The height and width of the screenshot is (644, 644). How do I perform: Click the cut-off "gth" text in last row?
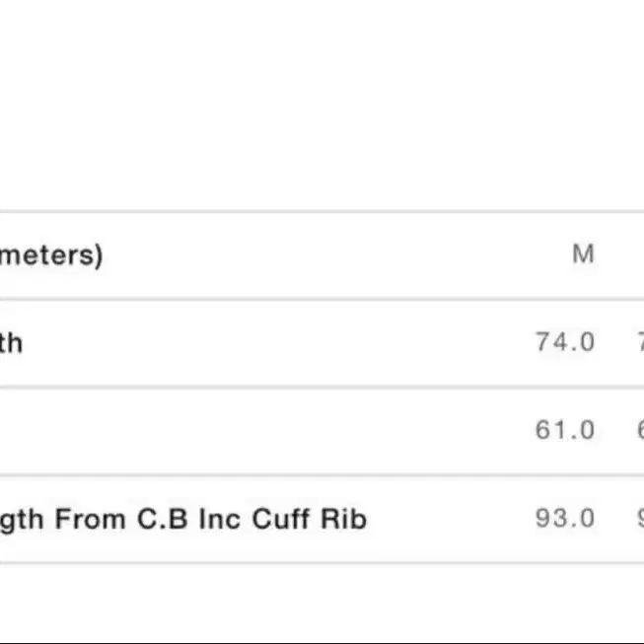[x=22, y=520]
